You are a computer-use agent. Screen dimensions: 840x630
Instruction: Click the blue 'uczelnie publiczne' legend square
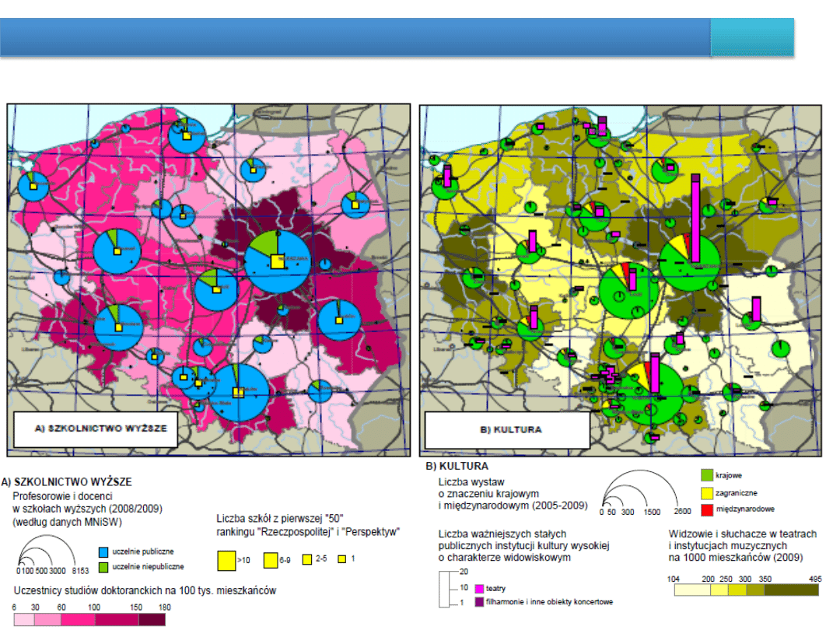(x=104, y=551)
